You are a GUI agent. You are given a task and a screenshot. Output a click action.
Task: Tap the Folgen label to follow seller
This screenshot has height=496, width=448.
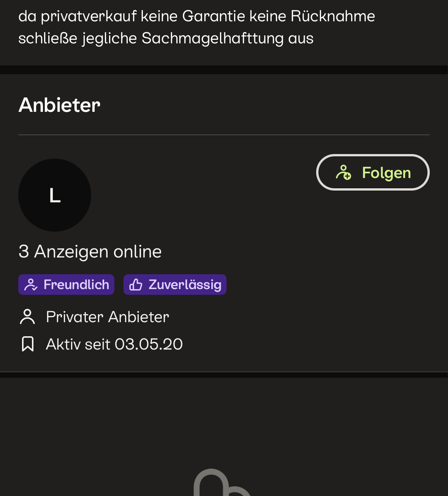pos(386,173)
